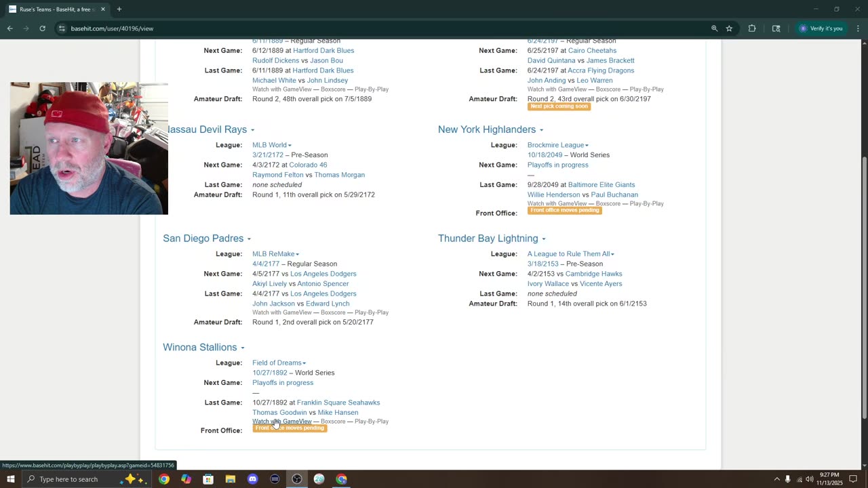The width and height of the screenshot is (868, 488).
Task: Open the Brockmire League dropdown
Action: click(557, 145)
